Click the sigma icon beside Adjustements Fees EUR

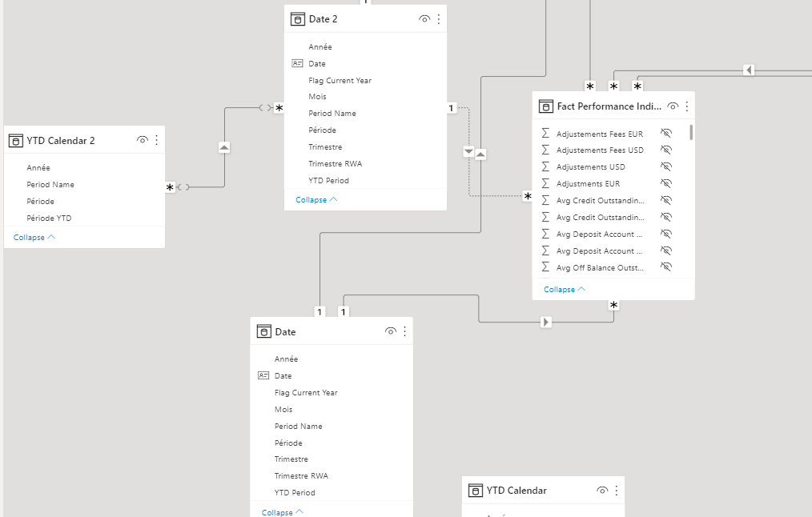click(545, 134)
